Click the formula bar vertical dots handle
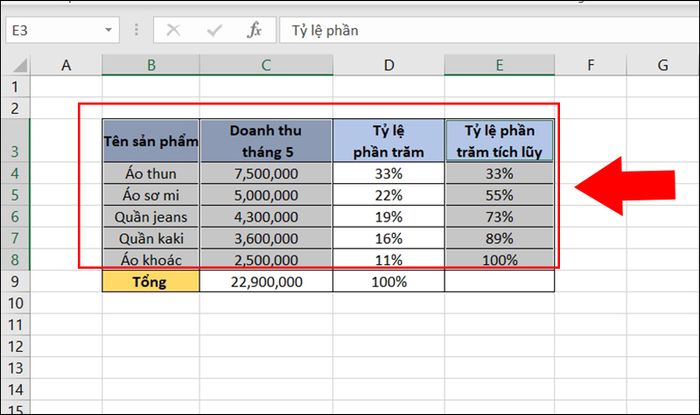The height and width of the screenshot is (415, 700). point(136,30)
